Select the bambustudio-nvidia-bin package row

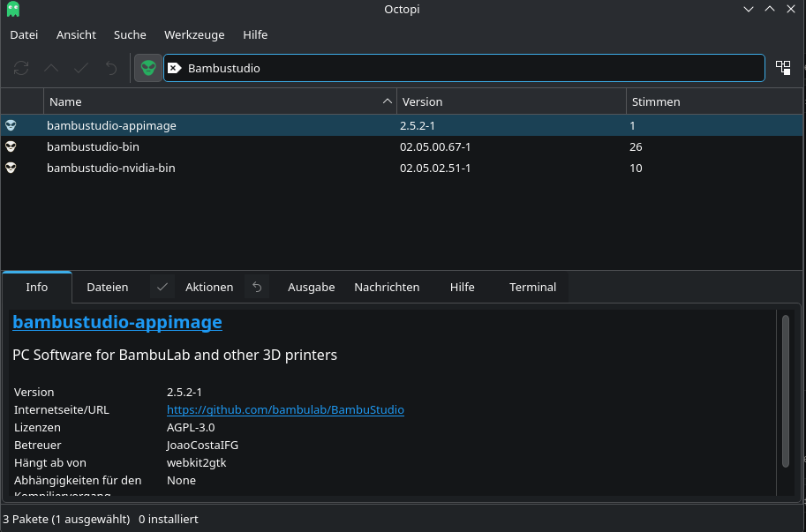pos(402,168)
